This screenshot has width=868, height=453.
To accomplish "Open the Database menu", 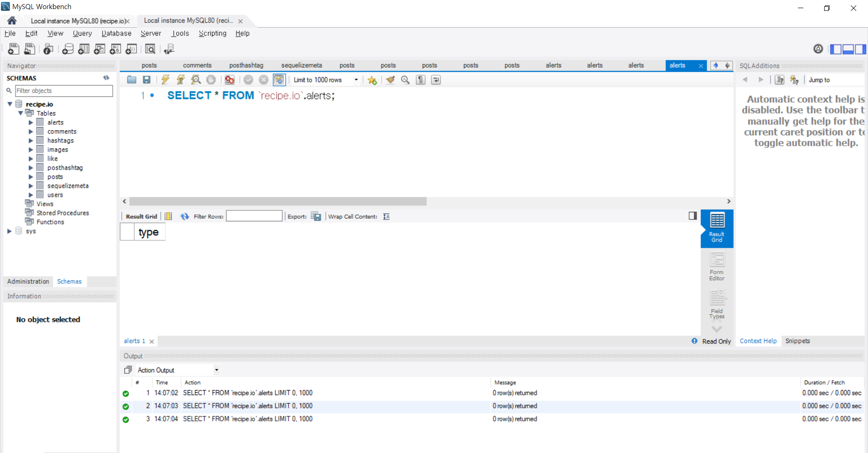I will [116, 33].
